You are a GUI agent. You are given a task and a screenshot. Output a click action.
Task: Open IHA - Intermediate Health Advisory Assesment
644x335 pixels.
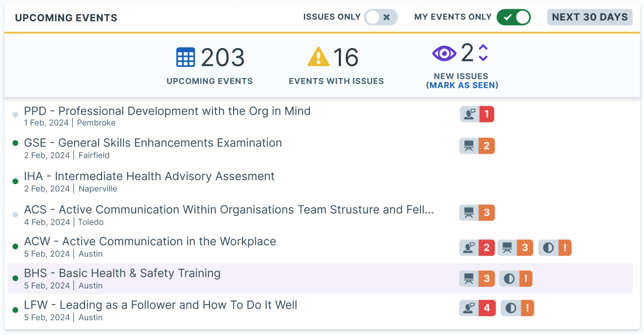coord(149,177)
